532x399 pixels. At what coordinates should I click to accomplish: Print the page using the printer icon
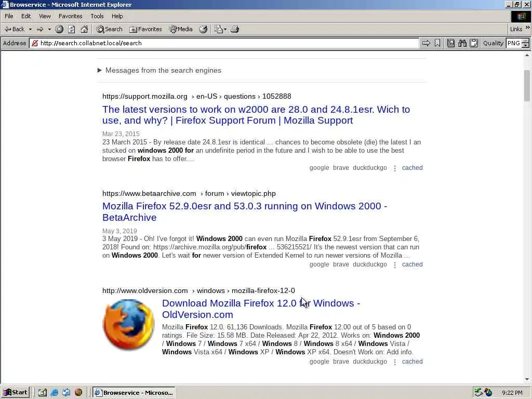235,29
